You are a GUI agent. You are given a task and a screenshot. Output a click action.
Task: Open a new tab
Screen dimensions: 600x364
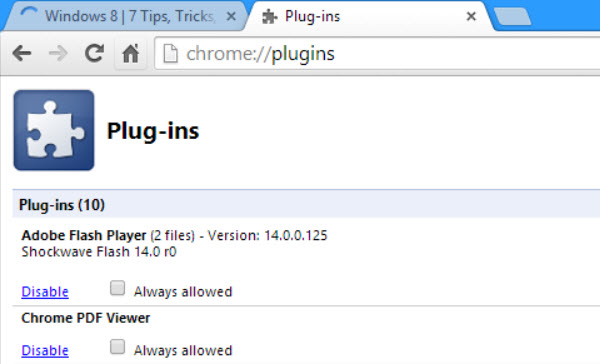tap(512, 16)
